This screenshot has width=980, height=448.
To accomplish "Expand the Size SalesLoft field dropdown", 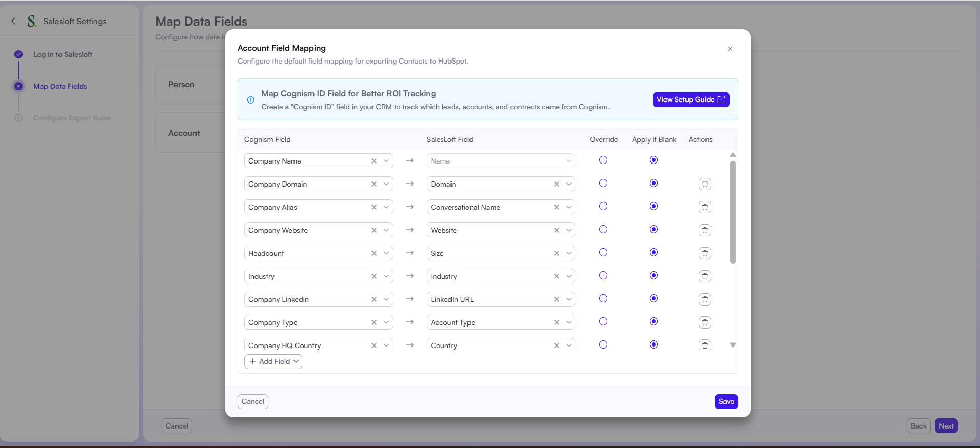I will pyautogui.click(x=569, y=253).
